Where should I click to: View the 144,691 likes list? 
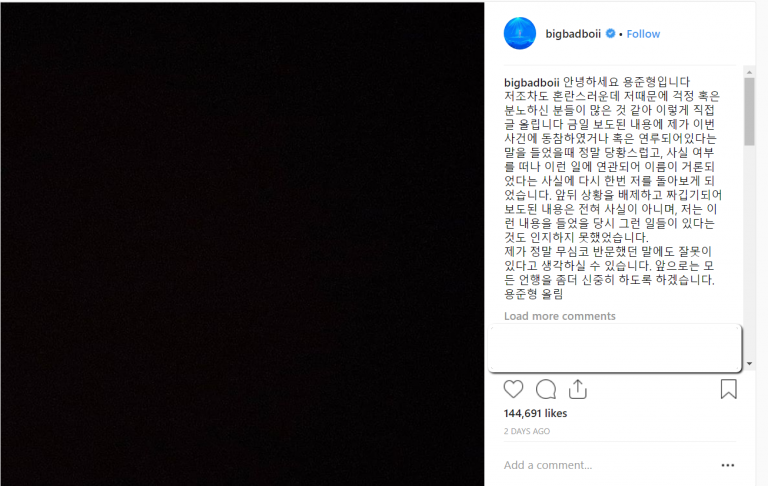click(x=535, y=413)
